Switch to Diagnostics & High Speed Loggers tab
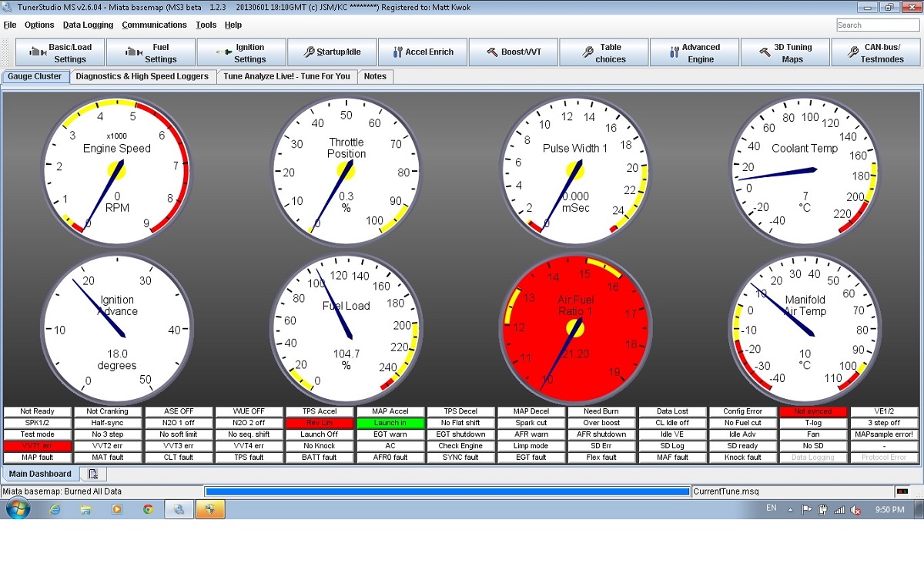 (x=142, y=76)
